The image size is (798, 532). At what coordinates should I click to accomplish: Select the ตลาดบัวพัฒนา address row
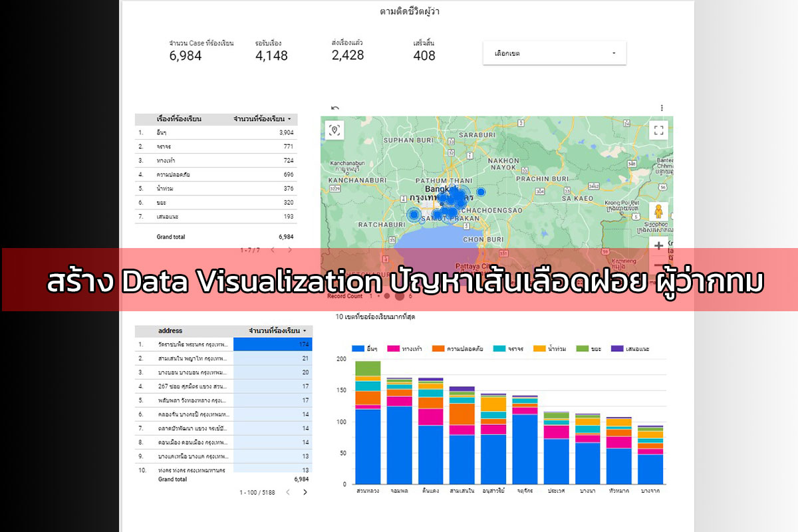tap(223, 428)
